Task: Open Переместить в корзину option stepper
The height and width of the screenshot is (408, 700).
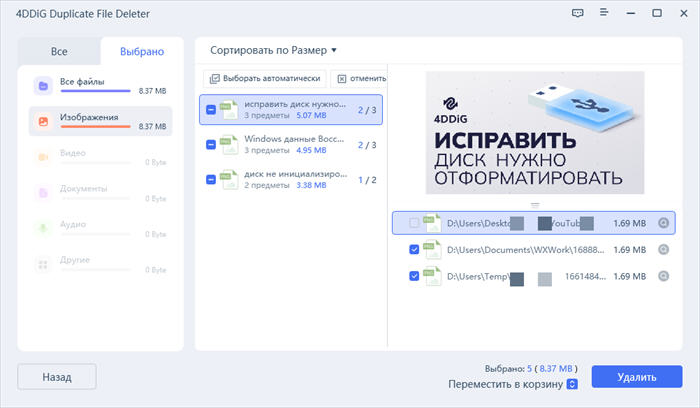Action: pos(572,384)
